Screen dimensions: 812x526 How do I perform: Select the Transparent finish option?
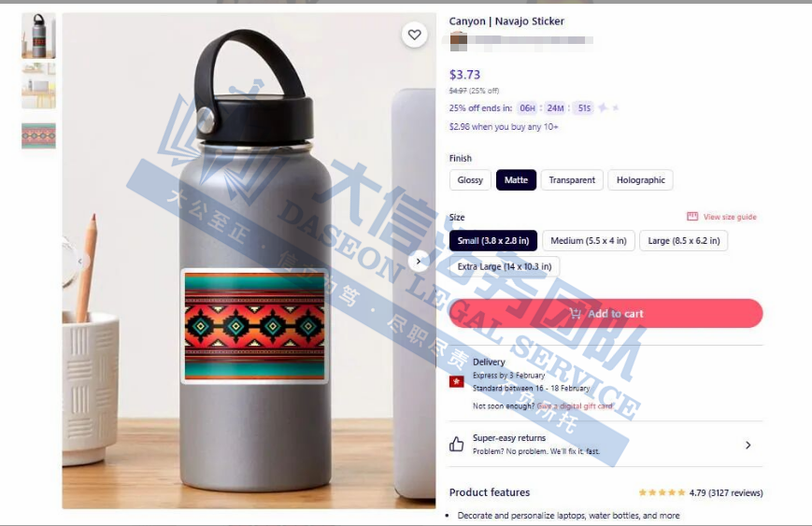click(x=572, y=180)
